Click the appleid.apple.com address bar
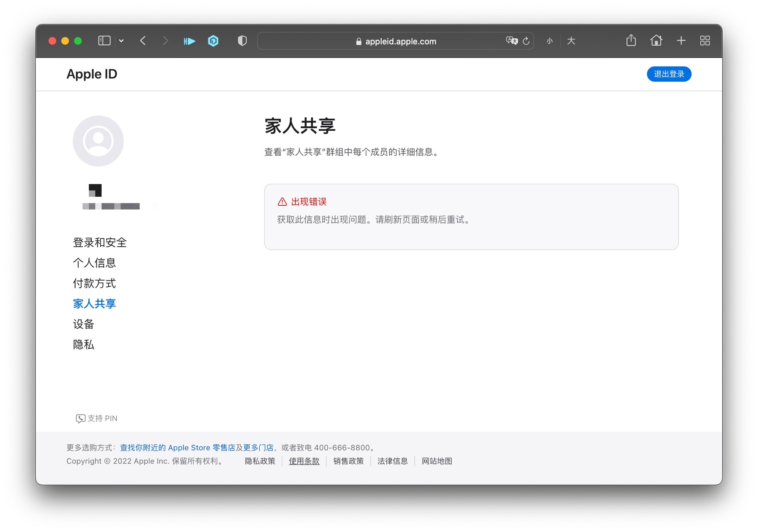 [395, 41]
